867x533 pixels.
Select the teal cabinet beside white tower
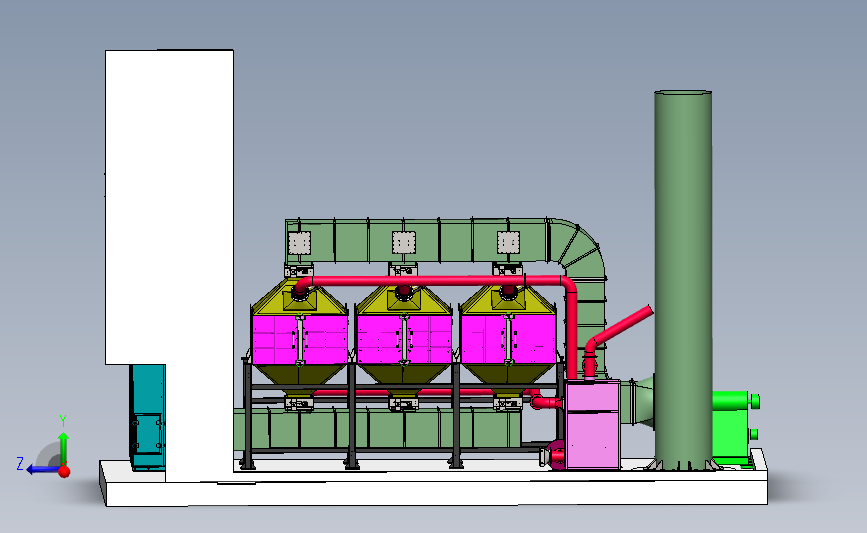[148, 417]
